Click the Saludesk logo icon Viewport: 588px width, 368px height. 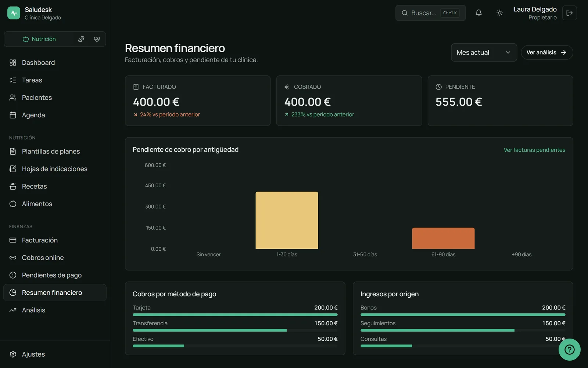tap(14, 13)
